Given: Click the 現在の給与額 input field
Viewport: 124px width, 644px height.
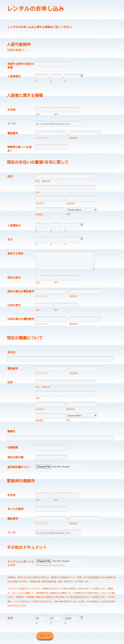Looking at the screenshot, I should [x=51, y=457].
